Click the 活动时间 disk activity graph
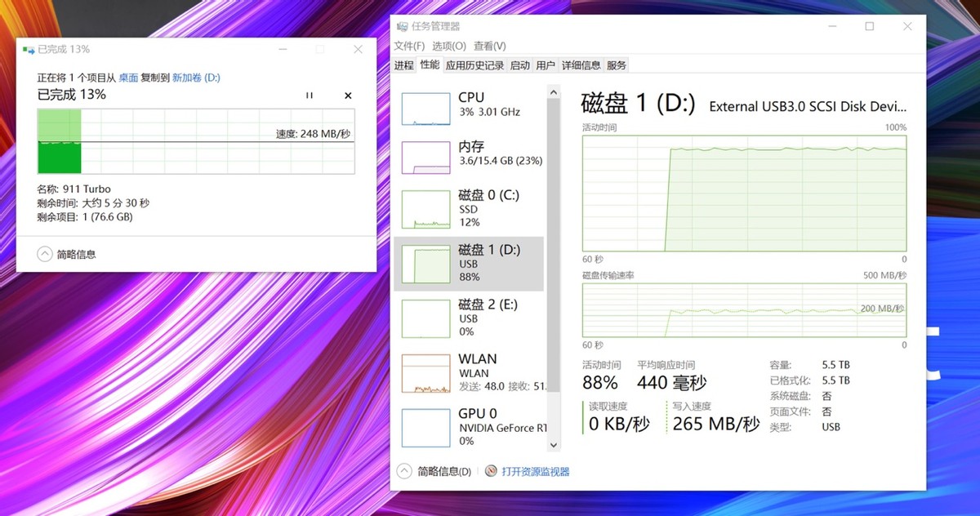Image resolution: width=980 pixels, height=516 pixels. click(744, 193)
